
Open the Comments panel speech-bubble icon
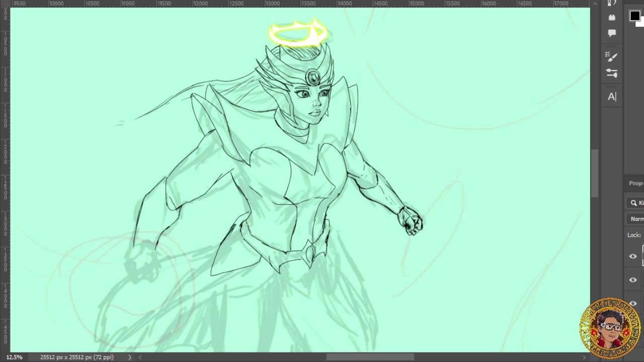[612, 33]
